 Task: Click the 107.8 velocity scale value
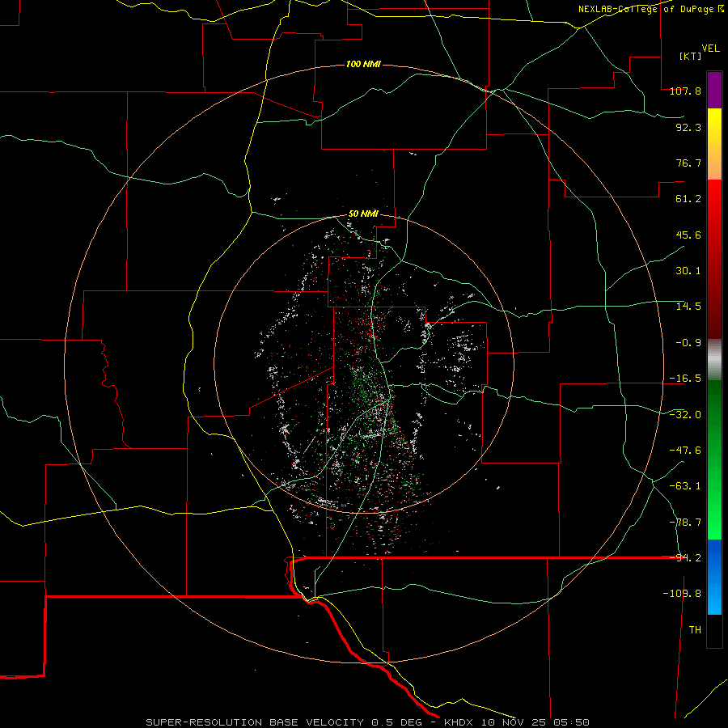click(x=685, y=91)
